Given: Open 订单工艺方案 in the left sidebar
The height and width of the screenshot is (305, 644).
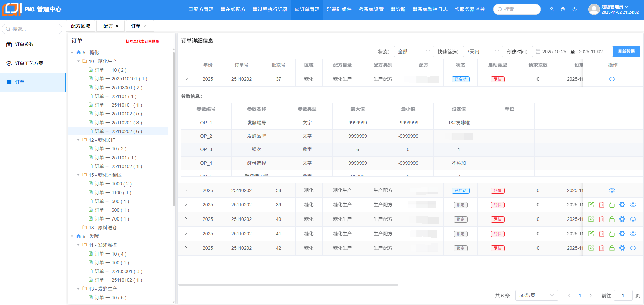Looking at the screenshot, I should (x=33, y=63).
